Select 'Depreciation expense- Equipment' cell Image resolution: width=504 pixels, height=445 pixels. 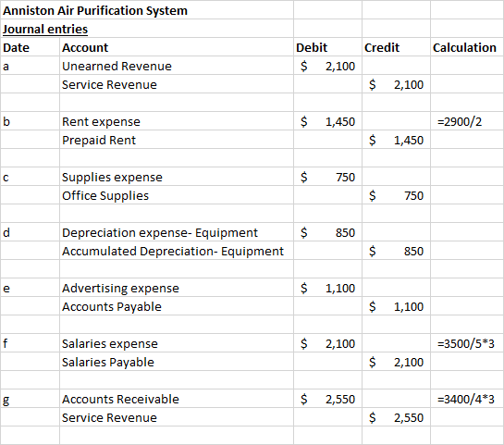177,232
